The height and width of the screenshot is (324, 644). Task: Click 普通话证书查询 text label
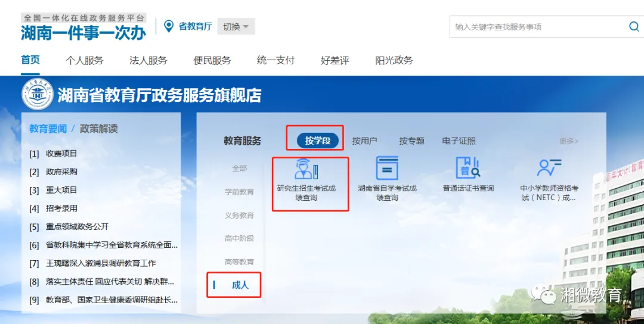[468, 189]
